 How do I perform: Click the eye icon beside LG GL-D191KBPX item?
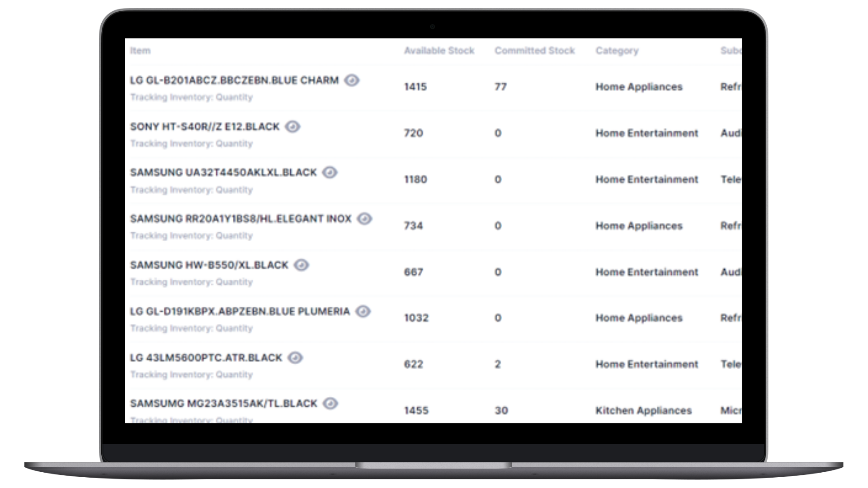pyautogui.click(x=363, y=311)
